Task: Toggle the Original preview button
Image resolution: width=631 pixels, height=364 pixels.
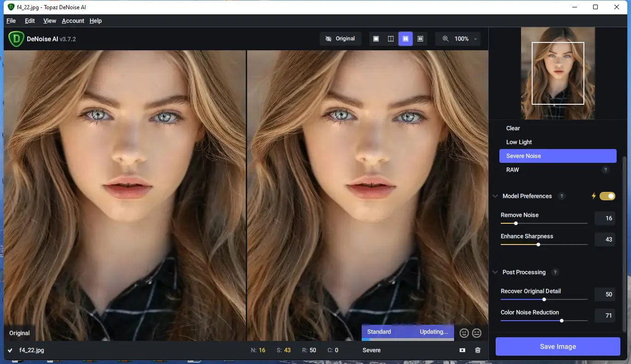Action: tap(340, 39)
